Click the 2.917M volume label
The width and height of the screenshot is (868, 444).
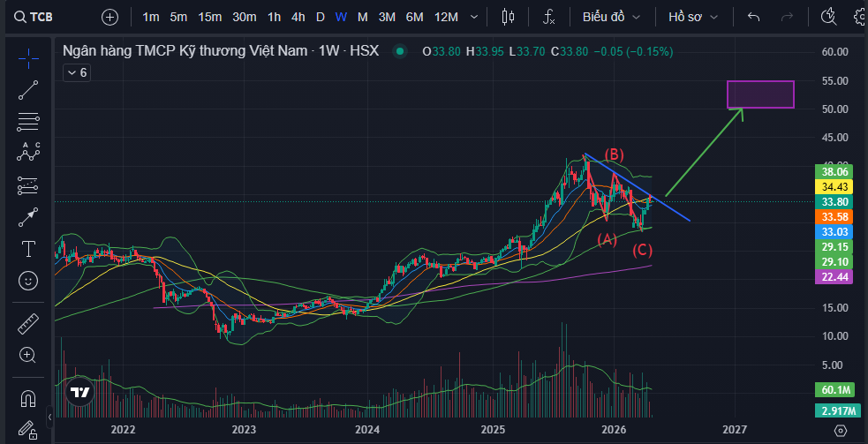(837, 410)
